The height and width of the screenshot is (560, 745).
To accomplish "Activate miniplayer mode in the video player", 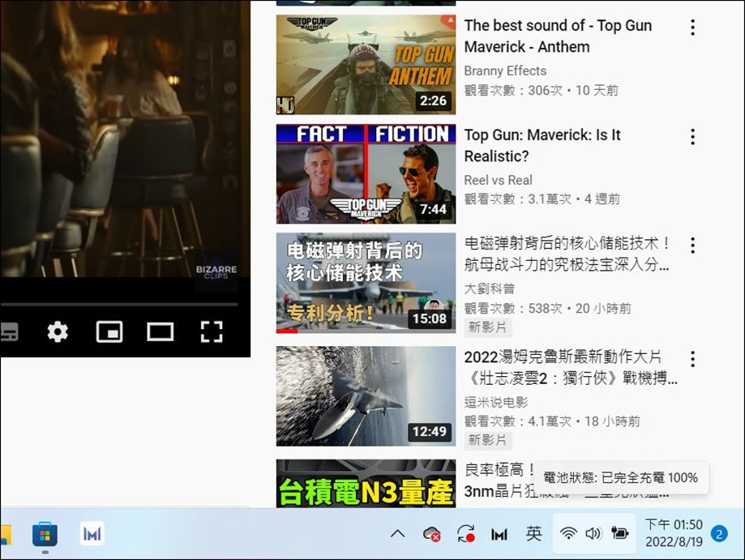I will pos(109,331).
